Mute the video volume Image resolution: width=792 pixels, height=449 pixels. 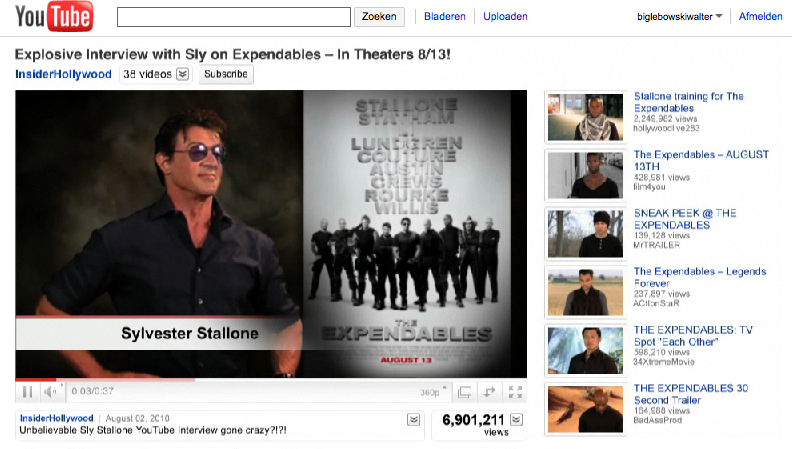click(50, 392)
